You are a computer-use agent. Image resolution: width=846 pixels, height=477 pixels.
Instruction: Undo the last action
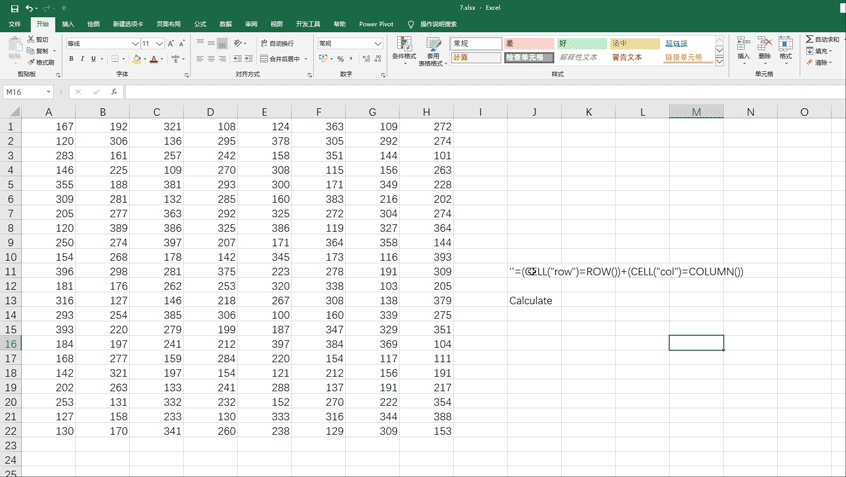(x=29, y=8)
